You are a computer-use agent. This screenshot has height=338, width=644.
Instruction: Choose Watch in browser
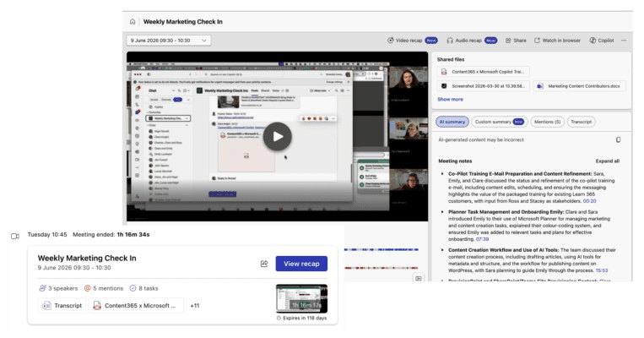point(557,41)
